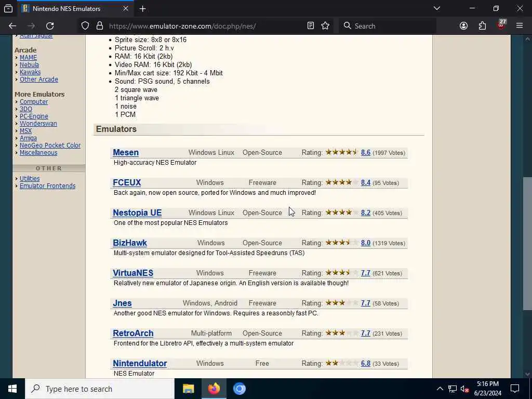Open the Mesen emulator page
The width and height of the screenshot is (532, 399).
[126, 153]
